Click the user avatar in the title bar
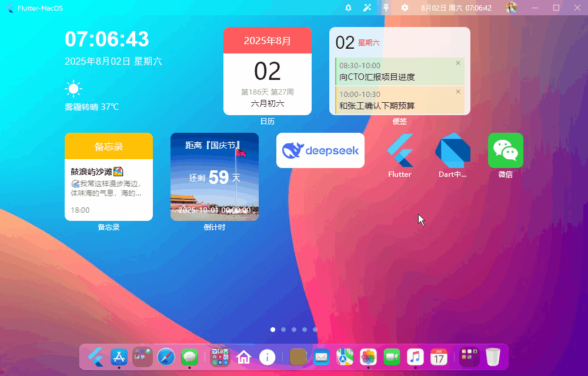This screenshot has width=588, height=376. [511, 8]
